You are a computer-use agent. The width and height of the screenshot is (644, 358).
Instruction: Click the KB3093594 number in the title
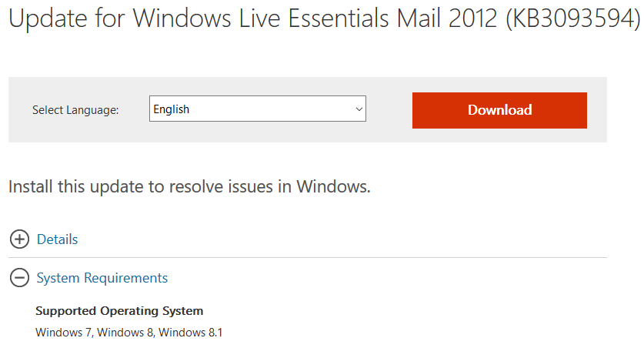pos(573,18)
